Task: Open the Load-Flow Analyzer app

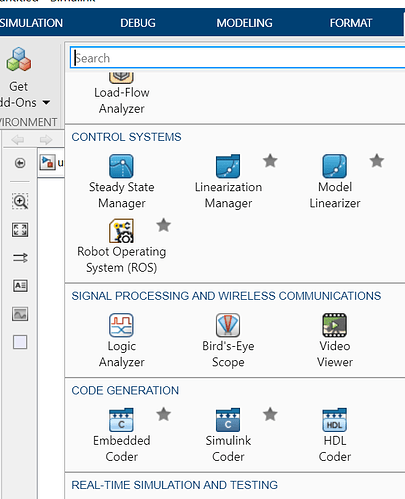Action: point(121,94)
